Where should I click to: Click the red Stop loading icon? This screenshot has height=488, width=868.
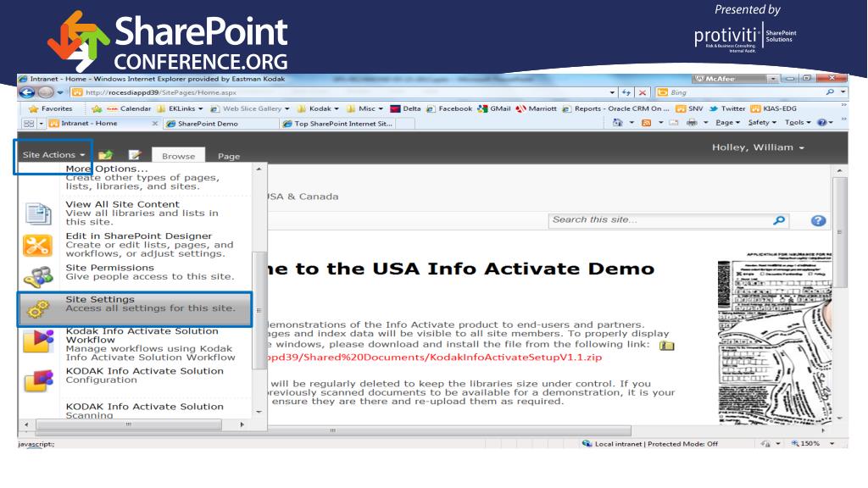tap(643, 92)
